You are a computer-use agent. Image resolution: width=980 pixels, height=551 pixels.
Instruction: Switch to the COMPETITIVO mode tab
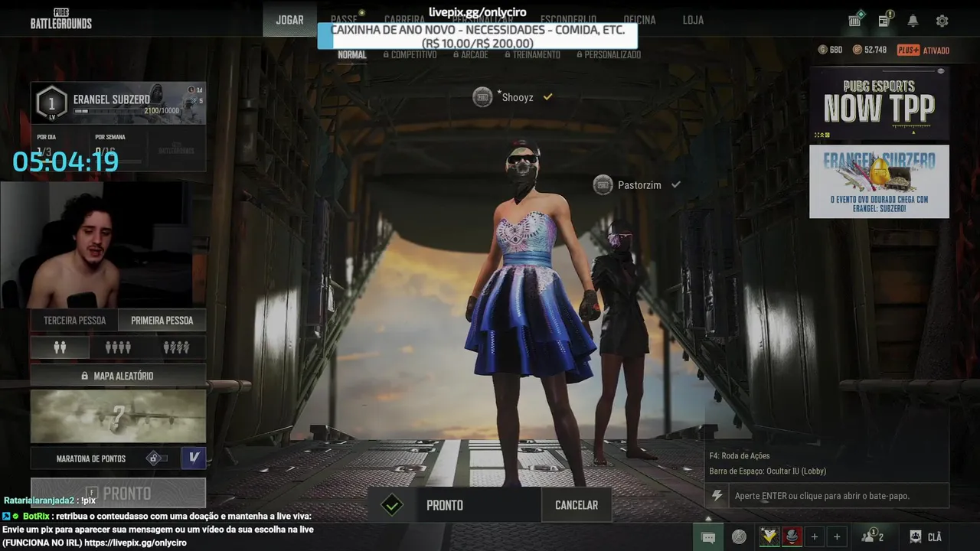410,55
